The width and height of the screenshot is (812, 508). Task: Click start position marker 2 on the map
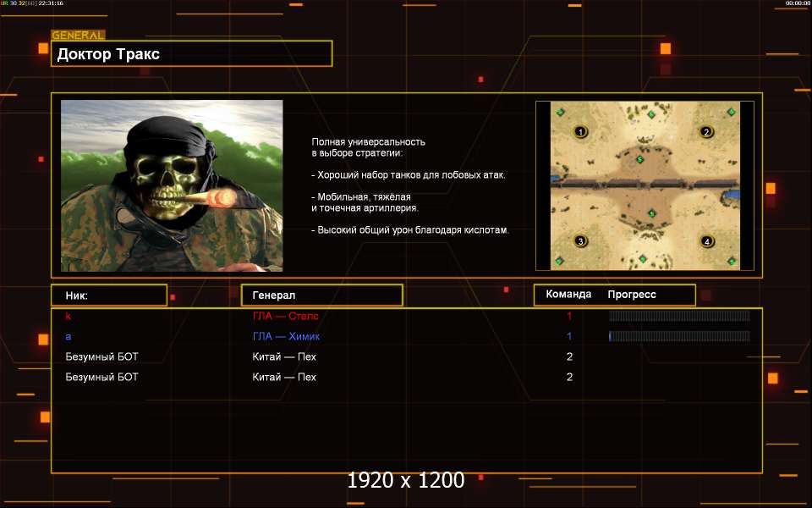705,132
